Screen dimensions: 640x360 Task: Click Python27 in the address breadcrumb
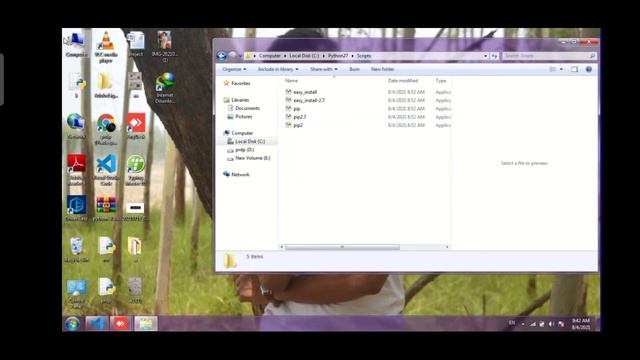(x=338, y=56)
